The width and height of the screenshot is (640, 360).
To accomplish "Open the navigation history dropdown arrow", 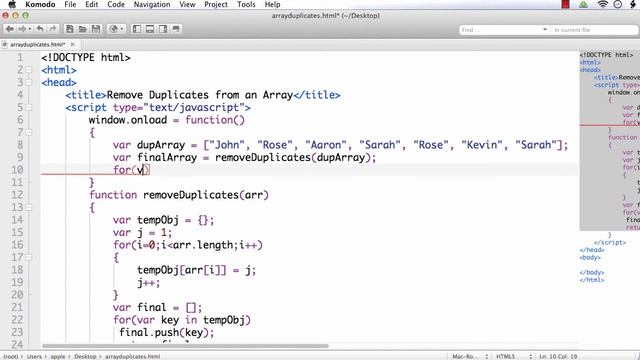I will (30, 29).
